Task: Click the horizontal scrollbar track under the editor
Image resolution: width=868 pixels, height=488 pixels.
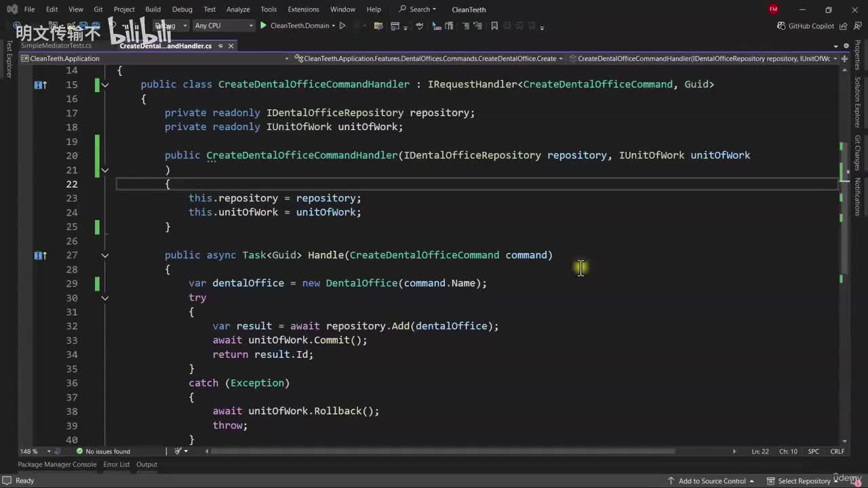Action: coord(472,451)
